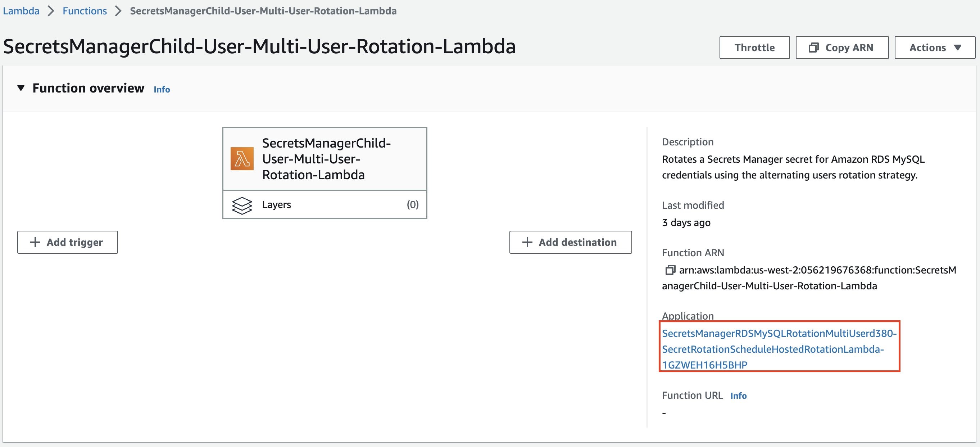Click the Copy ARN button
The width and height of the screenshot is (980, 447).
[x=842, y=48]
